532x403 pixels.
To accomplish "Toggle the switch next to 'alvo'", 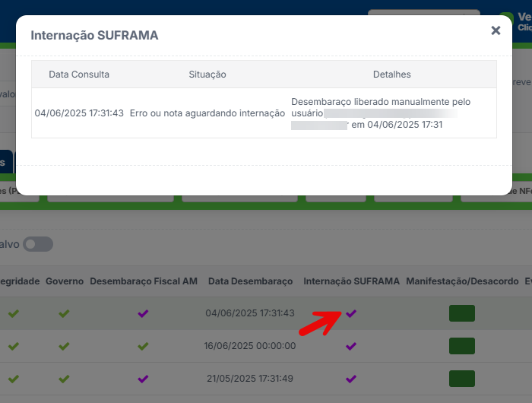I will 38,244.
